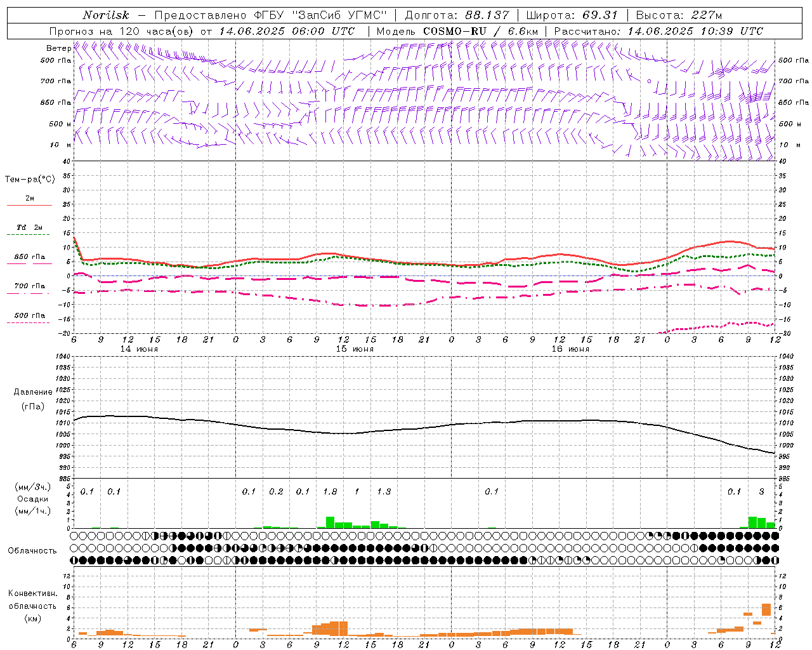The width and height of the screenshot is (812, 650).
Task: Click the model label "COSMO-RU / 6.6км"
Action: [481, 31]
